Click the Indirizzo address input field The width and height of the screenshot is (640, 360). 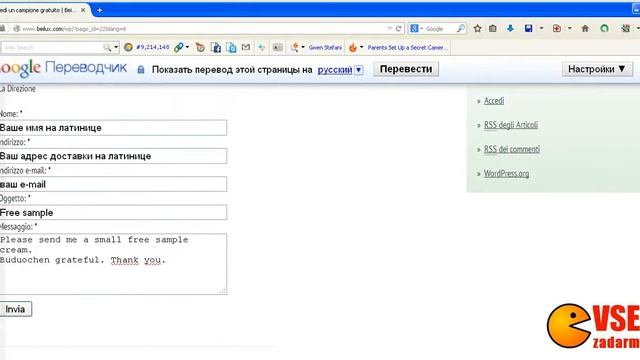pyautogui.click(x=113, y=156)
